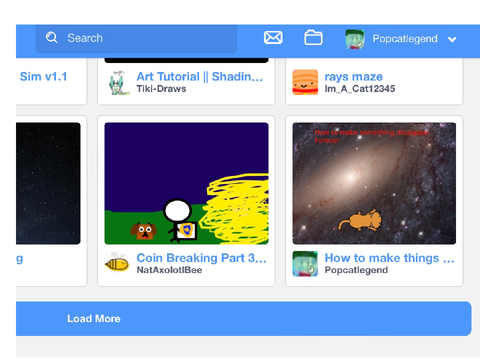Screen dimensions: 480x360
Task: Open Tiki-Draws avatar icon
Action: (x=118, y=83)
